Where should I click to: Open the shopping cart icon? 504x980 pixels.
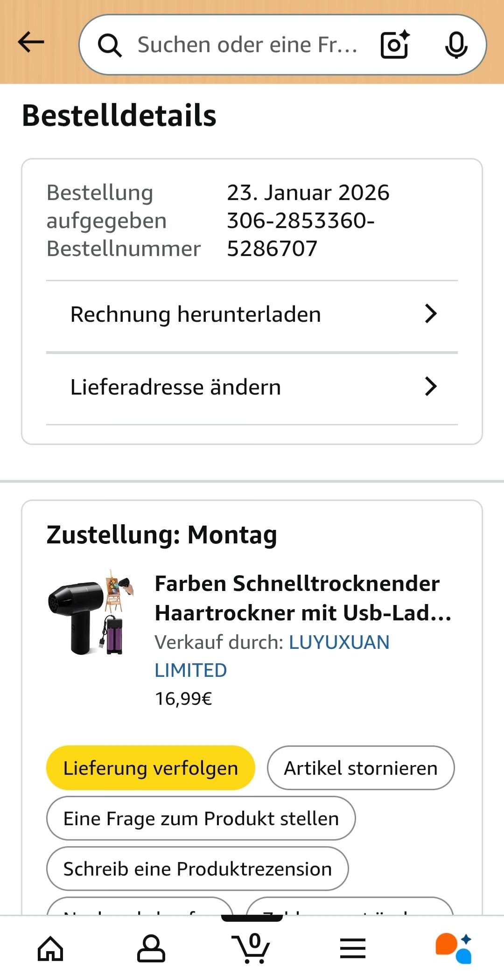pos(252,949)
